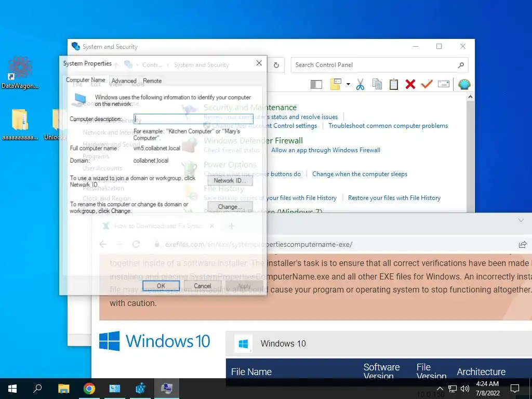Screen dimensions: 532x399
Task: Open Restore your files with File History
Action: [x=394, y=198]
